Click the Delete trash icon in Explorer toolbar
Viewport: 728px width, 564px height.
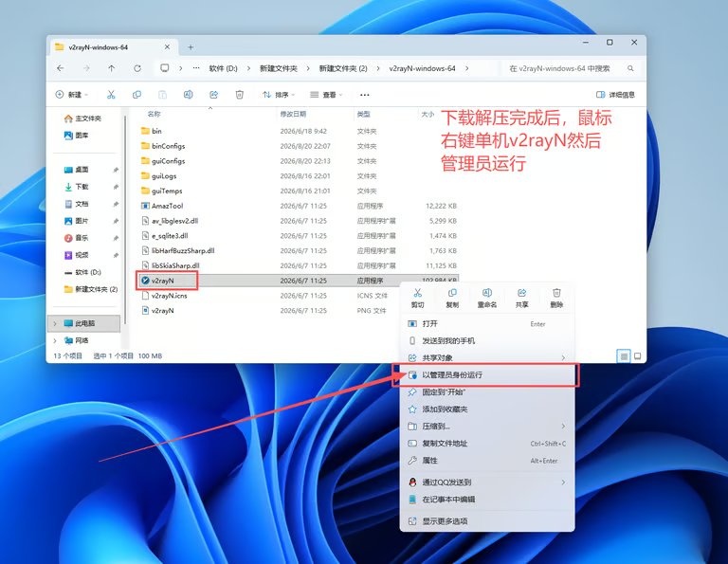[239, 95]
